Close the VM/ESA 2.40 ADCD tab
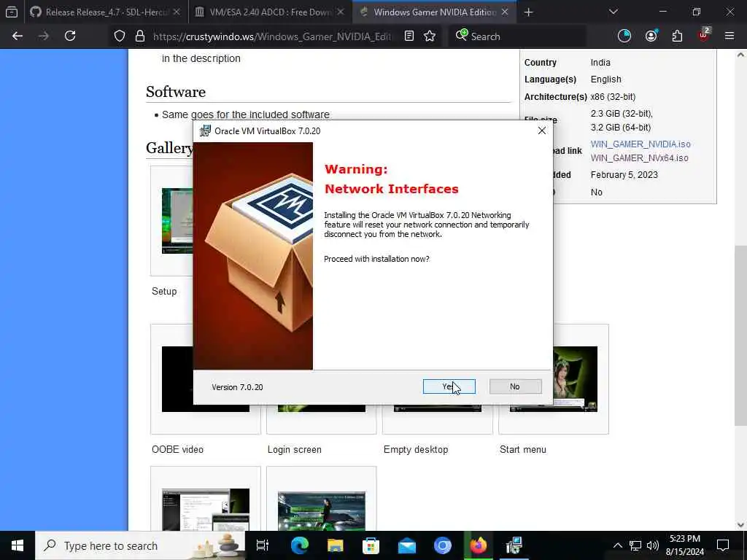This screenshot has height=560, width=747. click(x=340, y=12)
